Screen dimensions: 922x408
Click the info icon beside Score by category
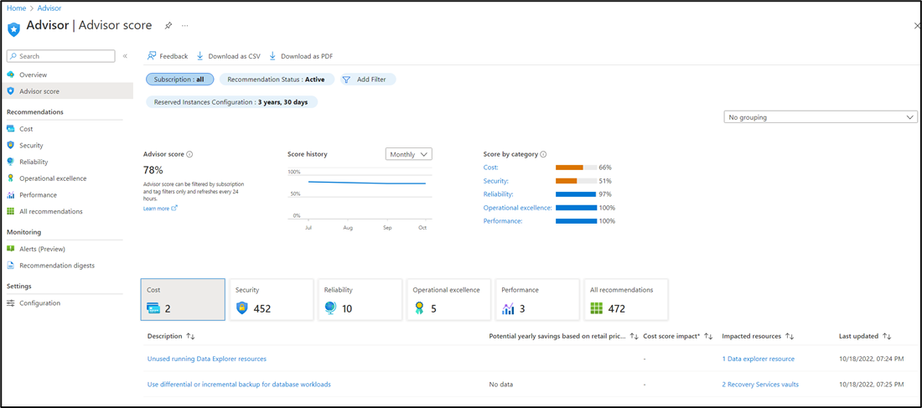(x=543, y=154)
